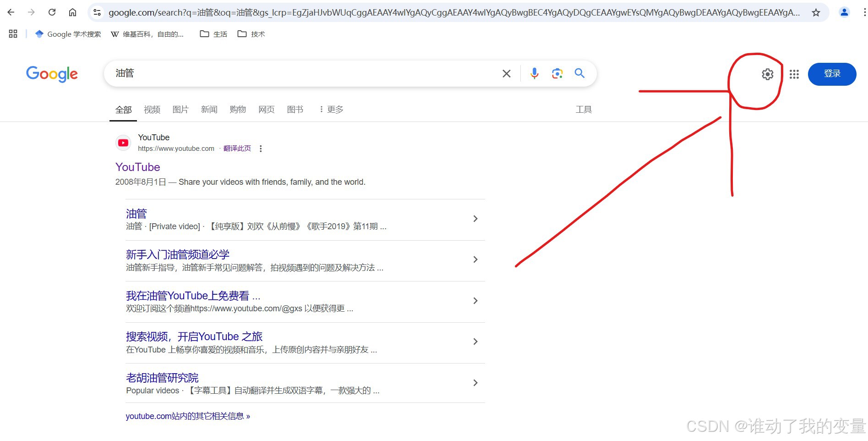The image size is (868, 441).
Task: Open 新手入门油管频道必学 sitelink
Action: click(178, 254)
